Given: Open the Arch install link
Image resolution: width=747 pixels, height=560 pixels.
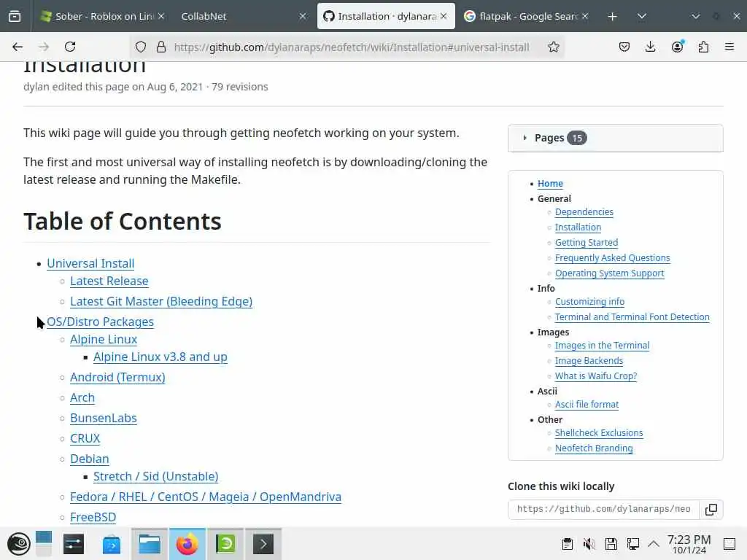Looking at the screenshot, I should (82, 397).
